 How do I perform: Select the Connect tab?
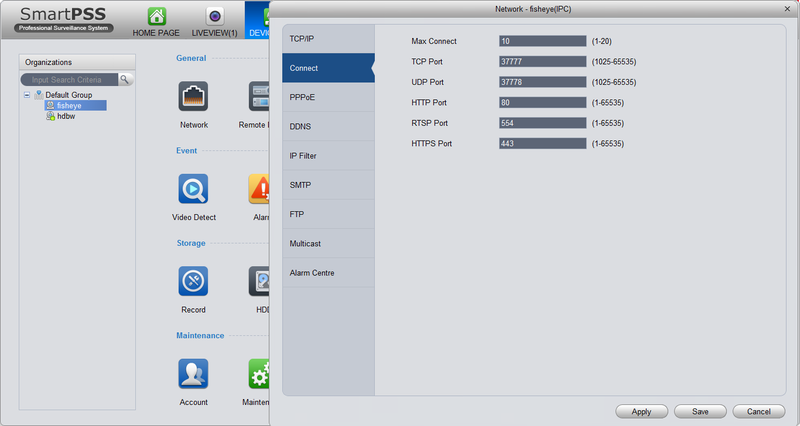click(329, 68)
